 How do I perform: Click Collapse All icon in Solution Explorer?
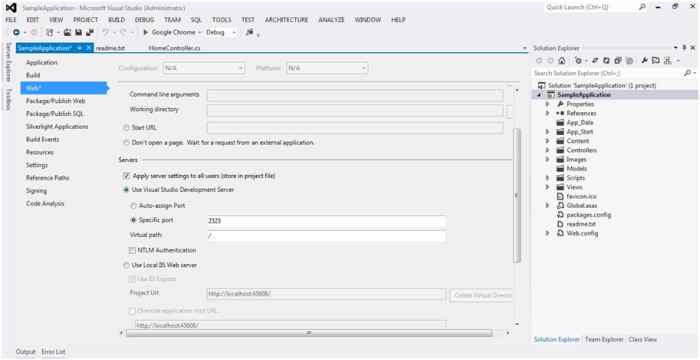[618, 61]
